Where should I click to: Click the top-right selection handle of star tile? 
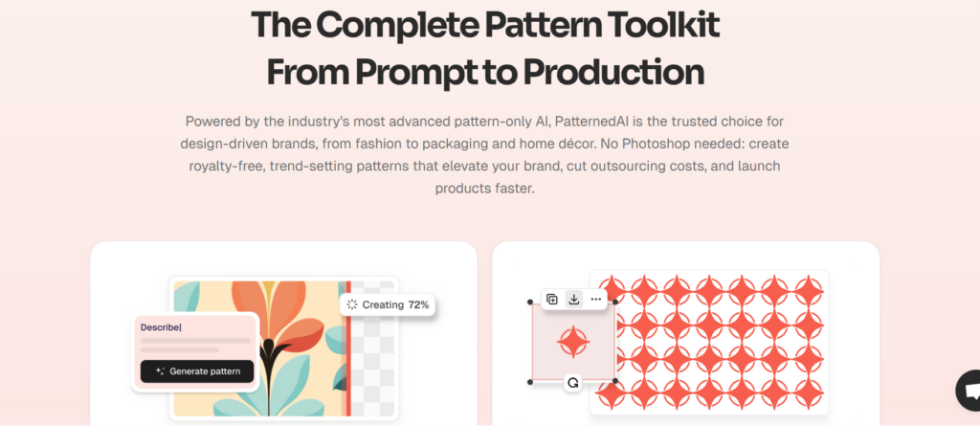[x=615, y=302]
